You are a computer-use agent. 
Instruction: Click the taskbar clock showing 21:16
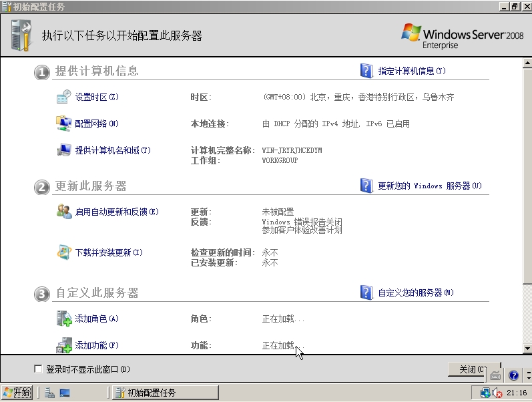pyautogui.click(x=517, y=393)
